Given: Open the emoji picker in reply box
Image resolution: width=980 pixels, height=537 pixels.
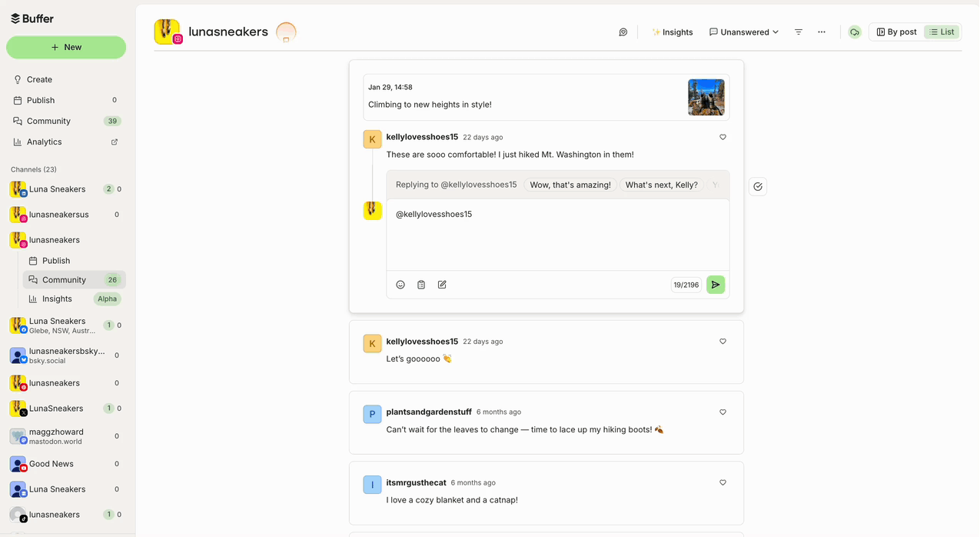Looking at the screenshot, I should tap(400, 285).
